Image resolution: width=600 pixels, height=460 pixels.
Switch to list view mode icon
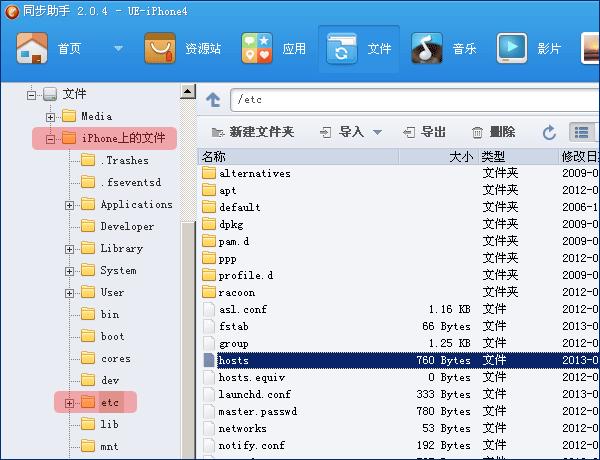click(581, 132)
